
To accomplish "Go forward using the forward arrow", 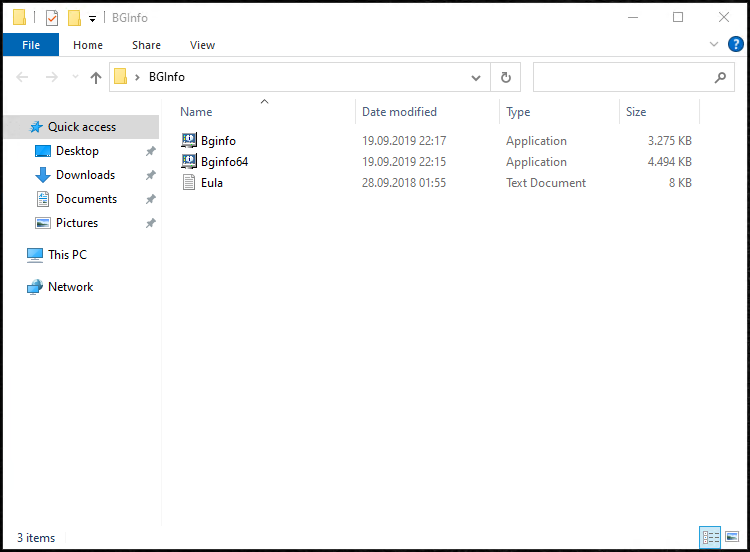I will [52, 77].
